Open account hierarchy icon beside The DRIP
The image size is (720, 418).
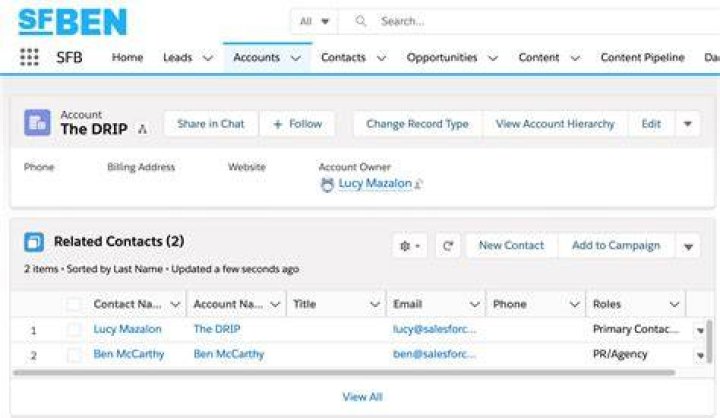coord(142,130)
